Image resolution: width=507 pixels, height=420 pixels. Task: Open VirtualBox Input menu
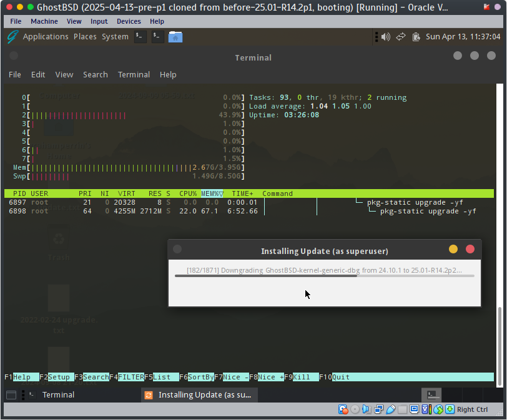point(99,21)
